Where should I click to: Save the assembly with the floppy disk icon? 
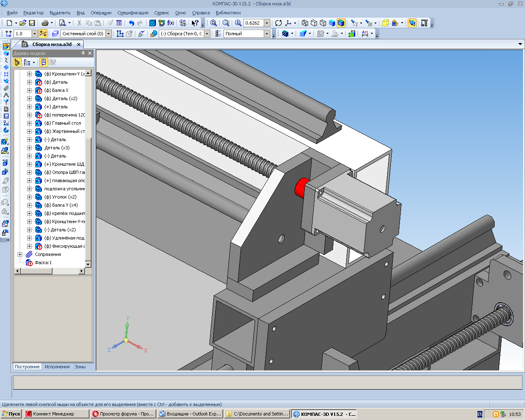click(32, 23)
